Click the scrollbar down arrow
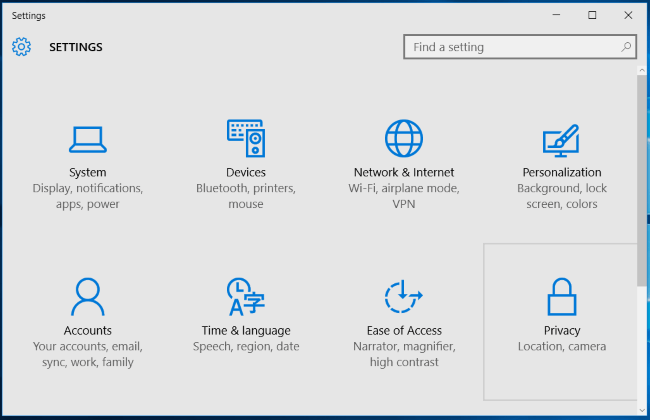 (x=642, y=410)
